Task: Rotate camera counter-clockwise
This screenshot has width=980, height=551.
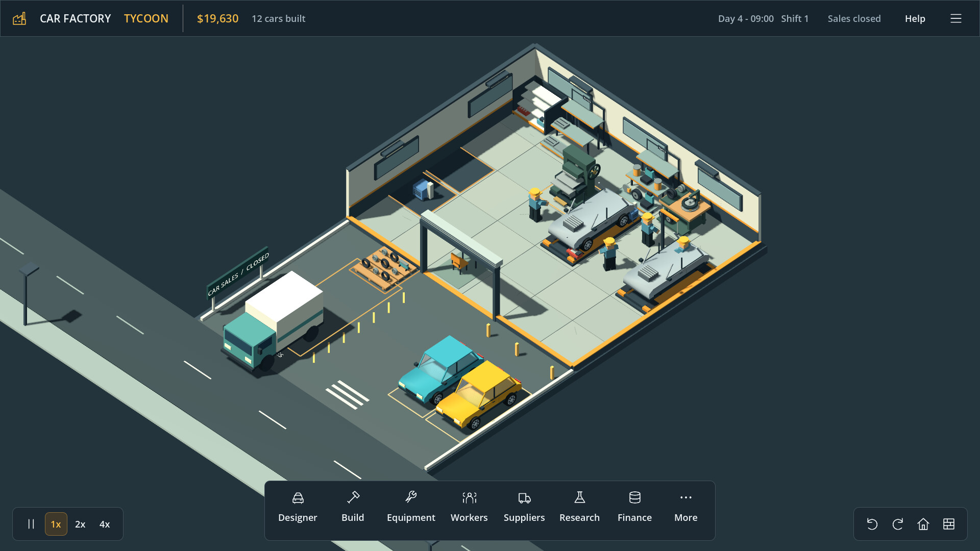Action: pyautogui.click(x=872, y=524)
